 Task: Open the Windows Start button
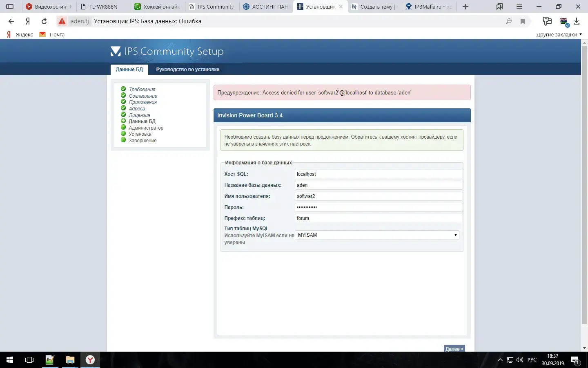(x=10, y=360)
